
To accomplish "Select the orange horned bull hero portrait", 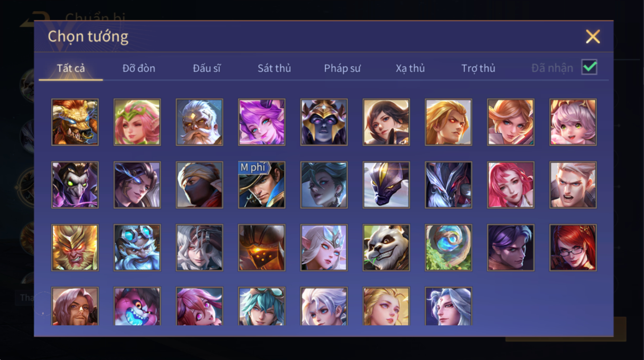I will [x=75, y=122].
